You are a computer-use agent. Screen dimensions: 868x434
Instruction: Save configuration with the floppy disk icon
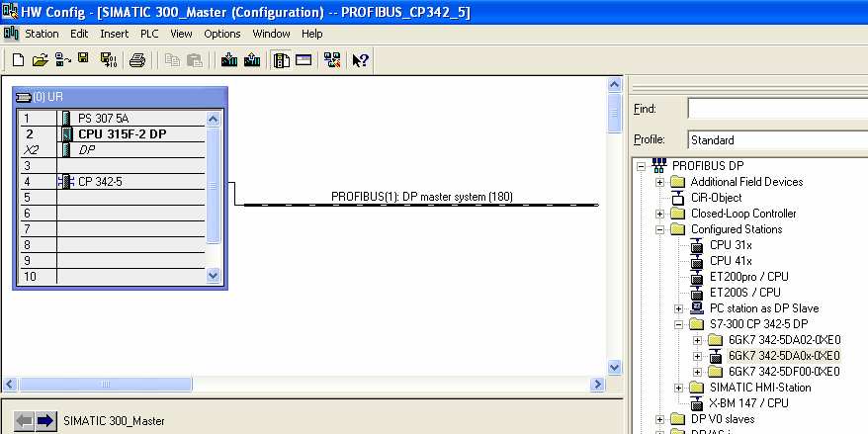tap(83, 58)
